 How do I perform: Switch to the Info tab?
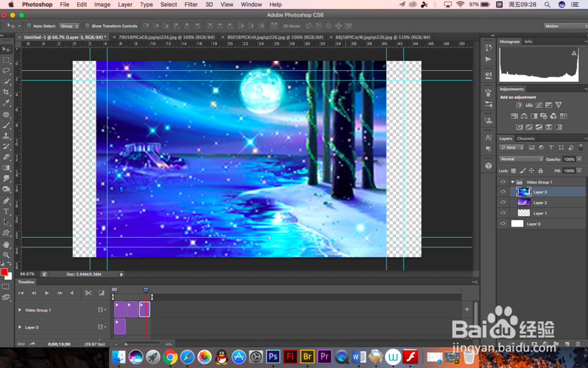[528, 42]
